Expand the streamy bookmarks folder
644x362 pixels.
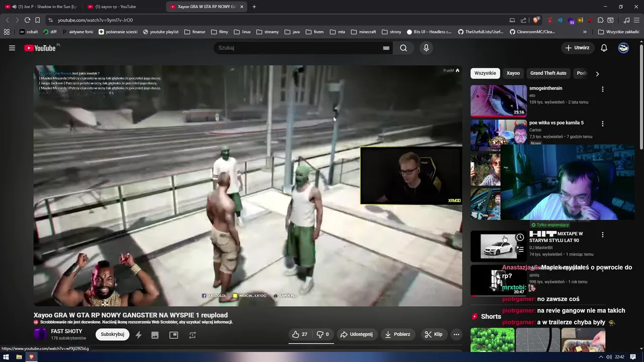pos(267,32)
